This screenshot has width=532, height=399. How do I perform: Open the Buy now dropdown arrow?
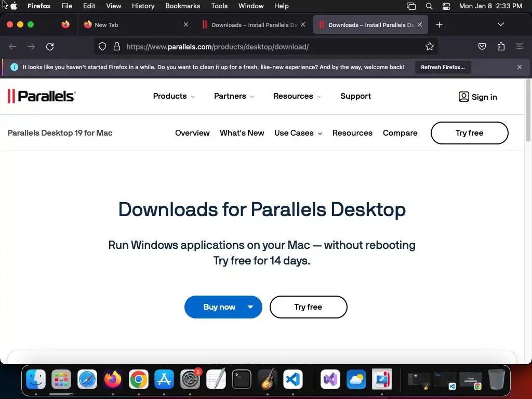(x=250, y=307)
